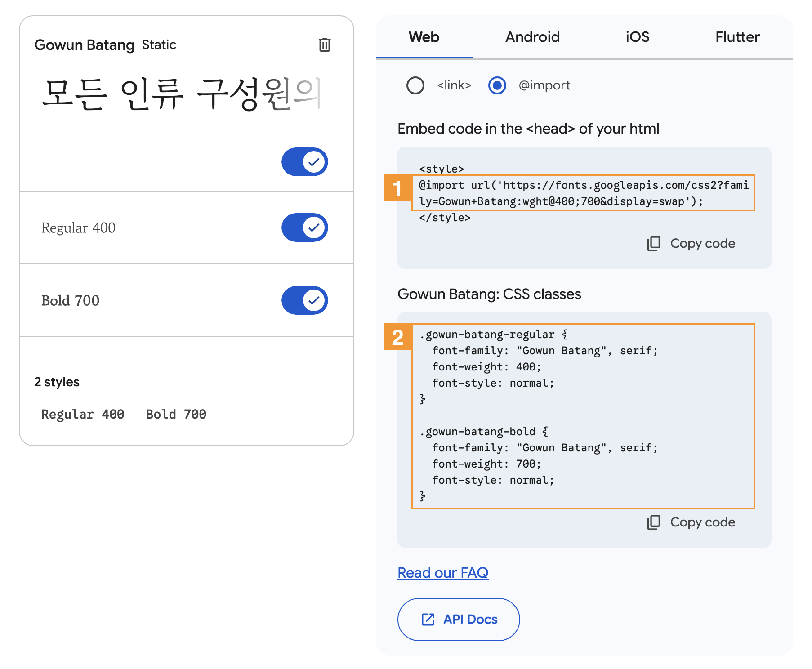812x669 pixels.
Task: Switch to the iOS tab
Action: pos(637,37)
